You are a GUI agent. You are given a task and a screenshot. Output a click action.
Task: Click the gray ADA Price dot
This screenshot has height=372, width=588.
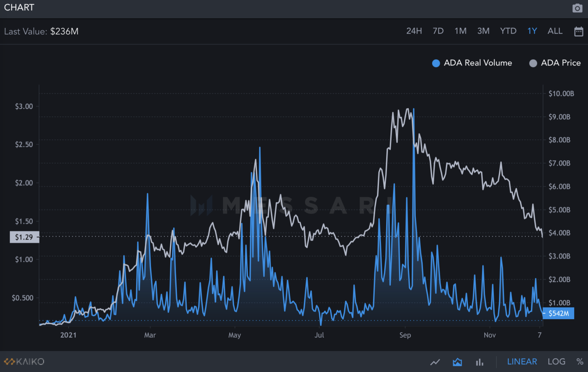coord(533,63)
